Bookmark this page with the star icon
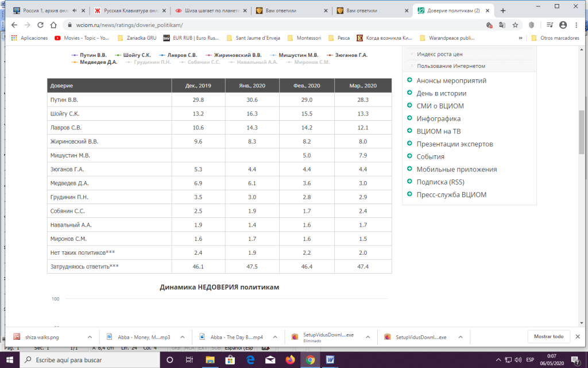588x368 pixels. pos(515,25)
